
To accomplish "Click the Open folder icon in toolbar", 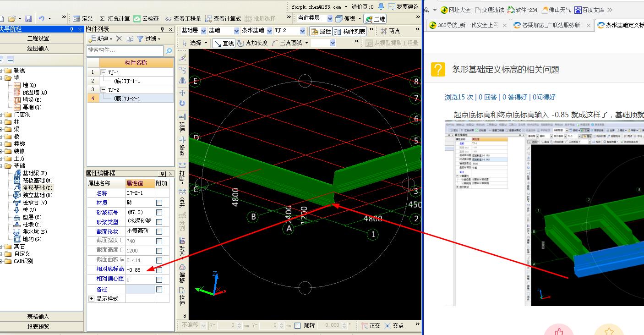I will point(12,19).
